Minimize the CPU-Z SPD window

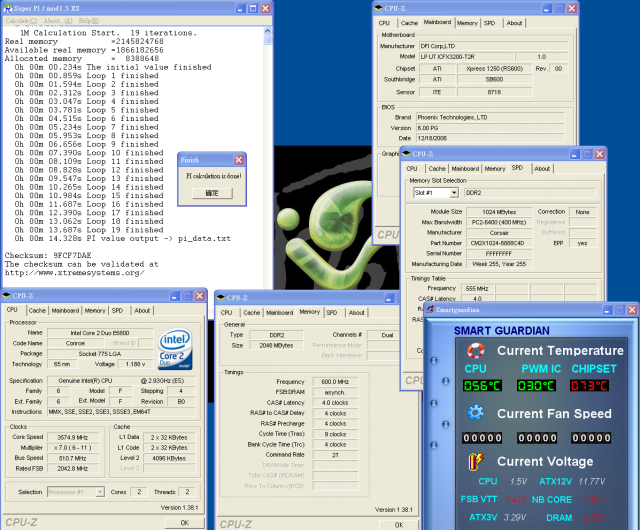575,154
